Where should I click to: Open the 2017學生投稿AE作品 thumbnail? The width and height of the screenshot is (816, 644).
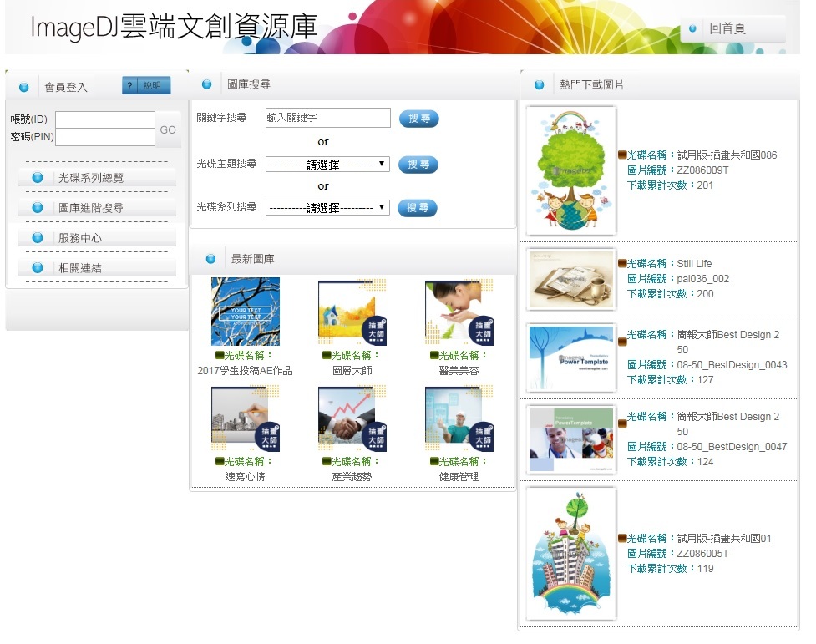coord(246,312)
